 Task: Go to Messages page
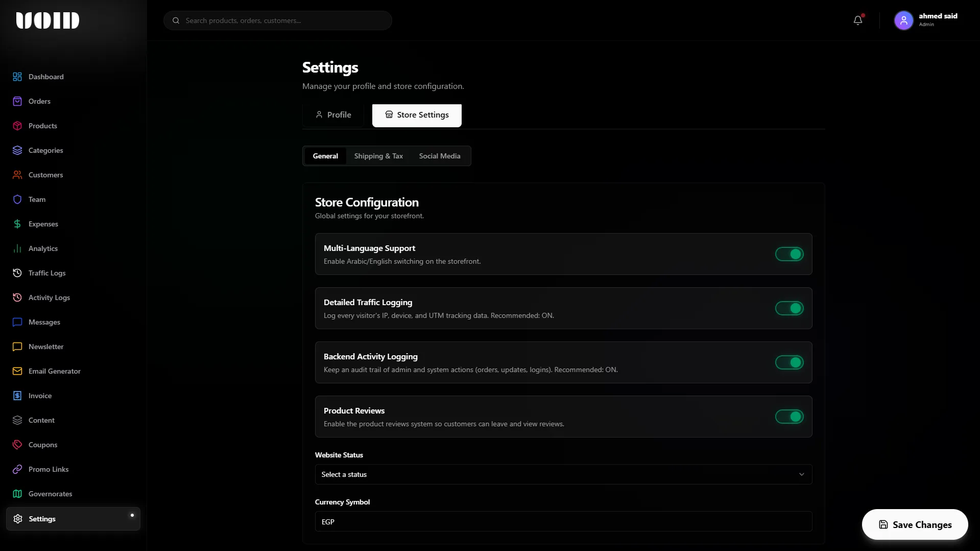pyautogui.click(x=73, y=322)
